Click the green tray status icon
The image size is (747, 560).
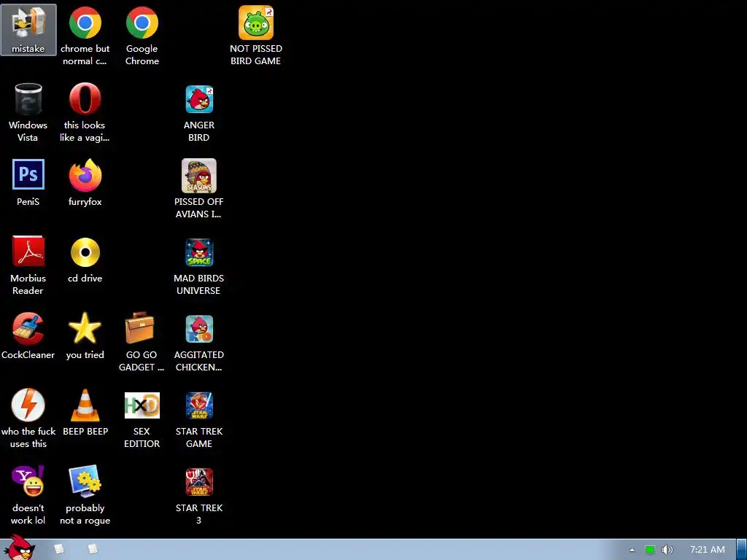tap(650, 550)
